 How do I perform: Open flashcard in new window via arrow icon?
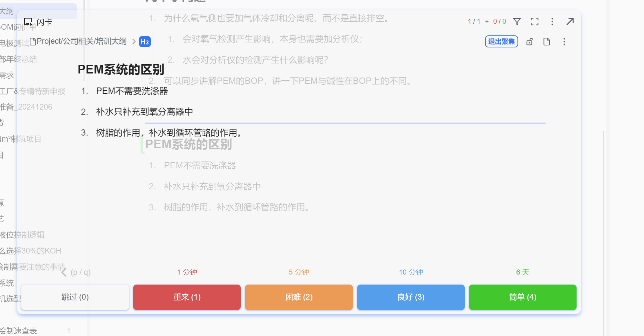(x=570, y=21)
